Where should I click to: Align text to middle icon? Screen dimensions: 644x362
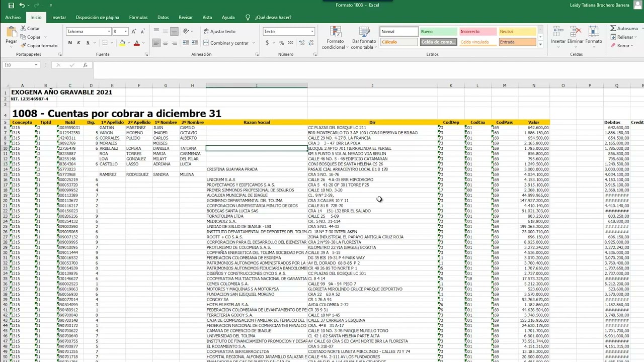coord(165,31)
